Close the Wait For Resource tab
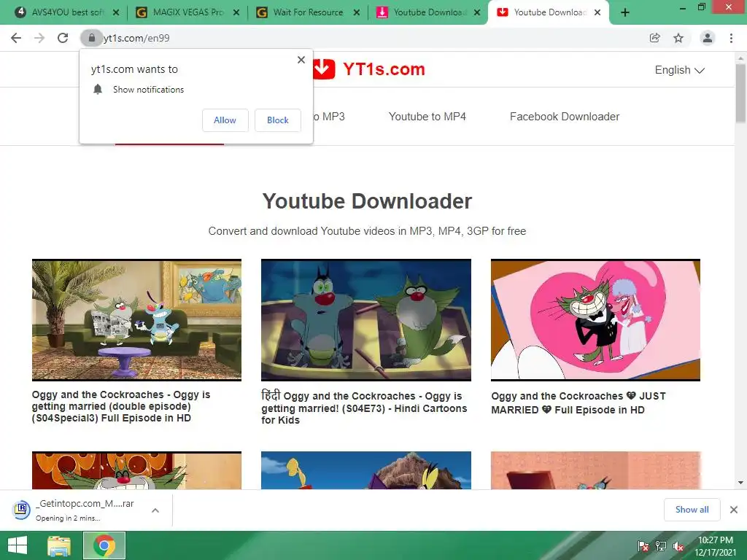 pos(357,13)
